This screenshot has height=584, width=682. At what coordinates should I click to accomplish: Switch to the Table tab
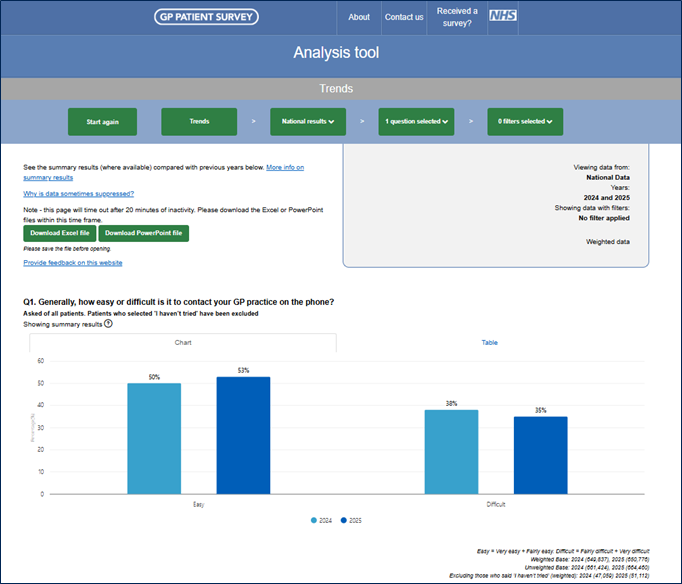490,342
